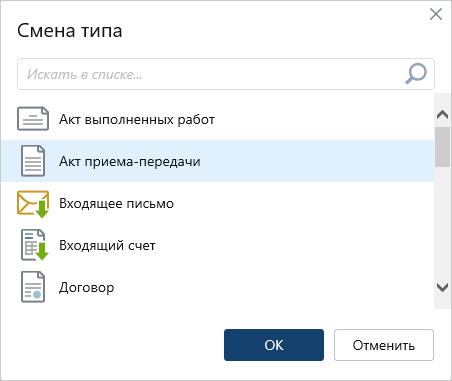Click the list scrollbar thumb
Screen dimensions: 452x381
442,147
